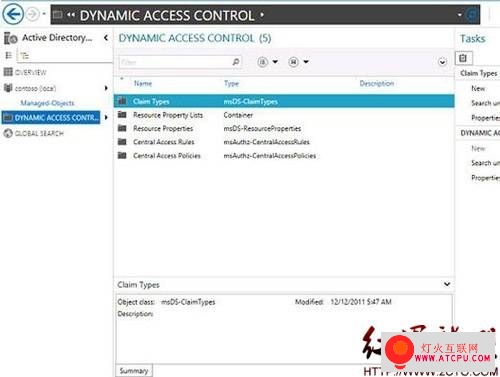
Task: Switch to tree view in navigation pane
Action: pyautogui.click(x=25, y=56)
